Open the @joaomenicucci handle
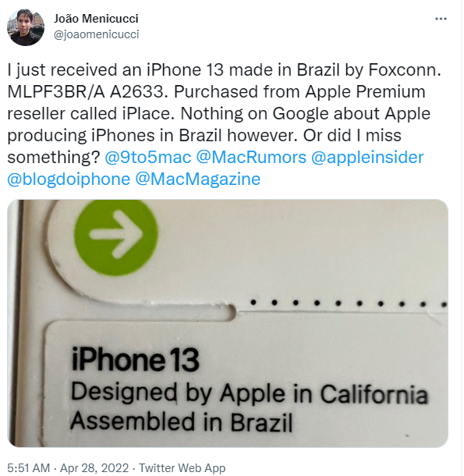464x476 pixels. tap(96, 34)
